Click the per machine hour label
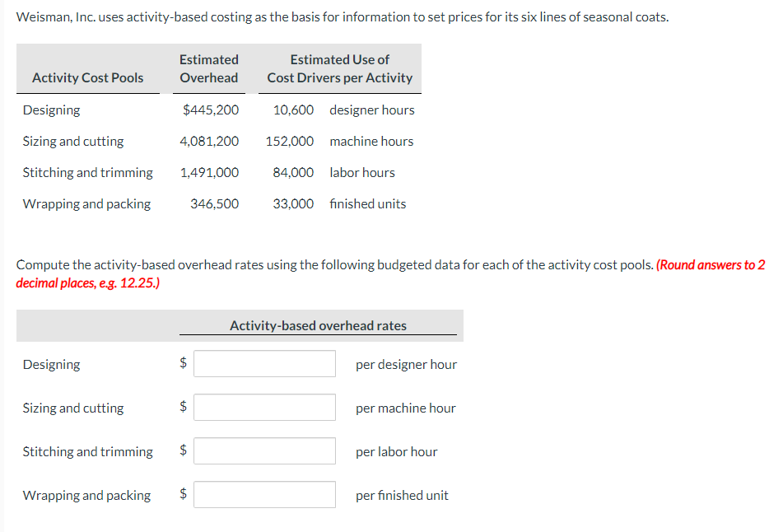783x532 pixels. point(405,408)
